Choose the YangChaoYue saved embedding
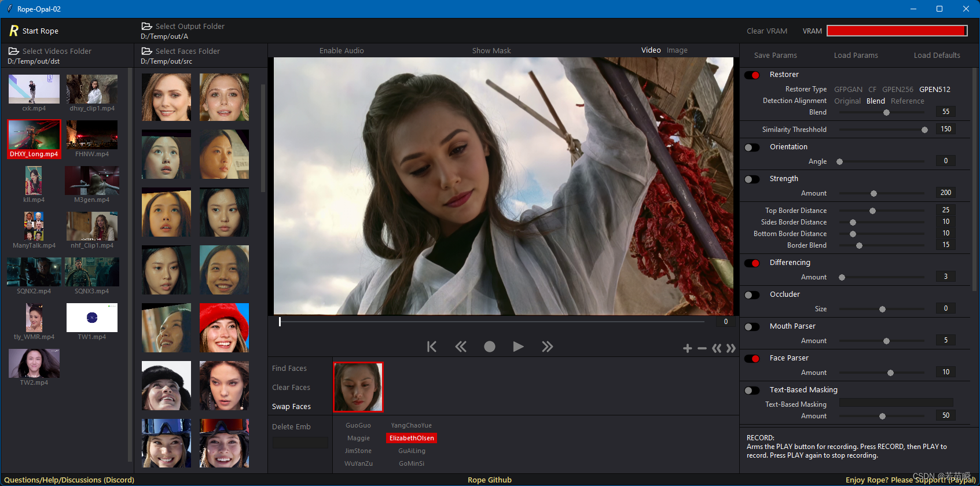This screenshot has height=486, width=980. tap(412, 425)
